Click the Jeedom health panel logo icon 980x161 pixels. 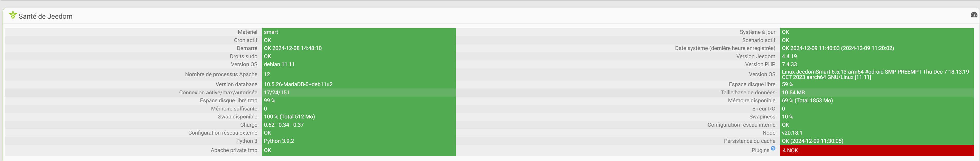click(x=13, y=15)
